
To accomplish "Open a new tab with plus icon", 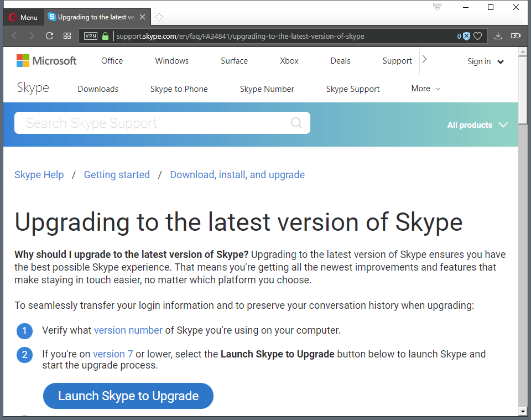I will 159,17.
